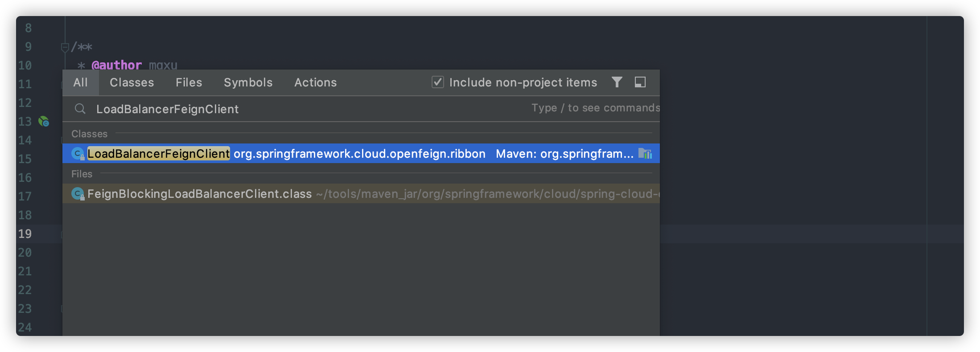
Task: Click line number 13 in the gutter
Action: click(25, 121)
